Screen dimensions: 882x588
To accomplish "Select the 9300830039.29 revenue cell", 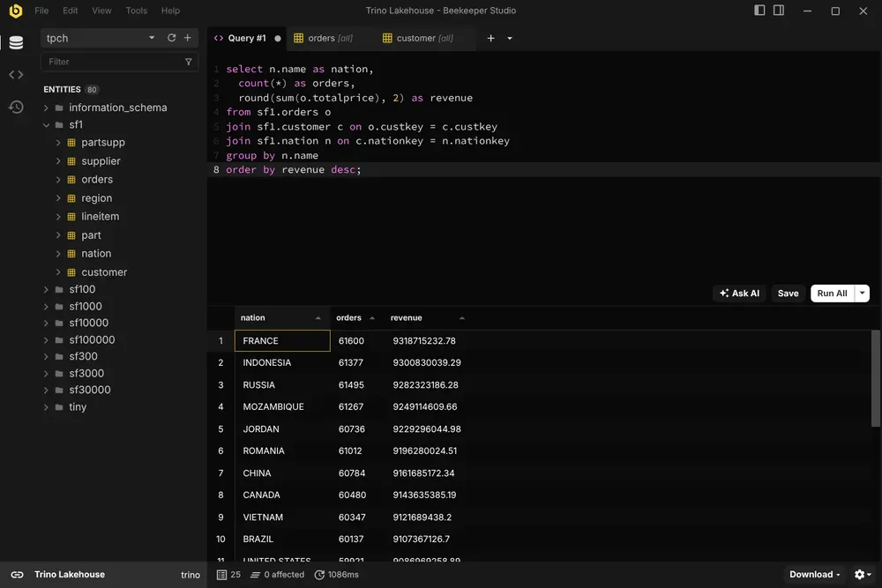I will click(427, 362).
